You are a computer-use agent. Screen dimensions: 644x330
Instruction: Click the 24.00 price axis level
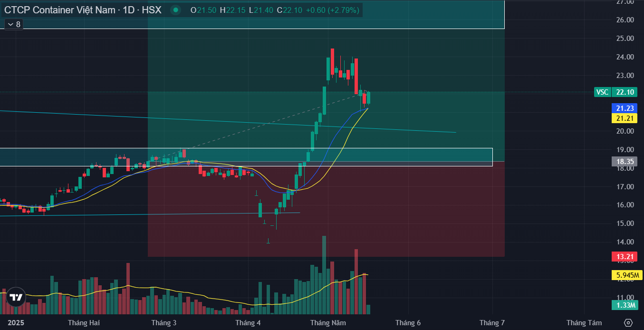(x=625, y=57)
